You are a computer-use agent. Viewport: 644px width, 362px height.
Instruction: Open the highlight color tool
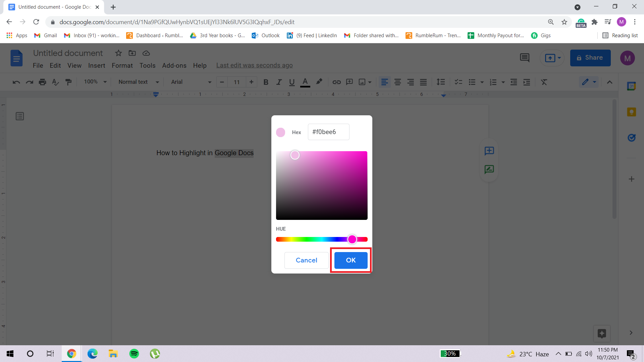point(319,82)
